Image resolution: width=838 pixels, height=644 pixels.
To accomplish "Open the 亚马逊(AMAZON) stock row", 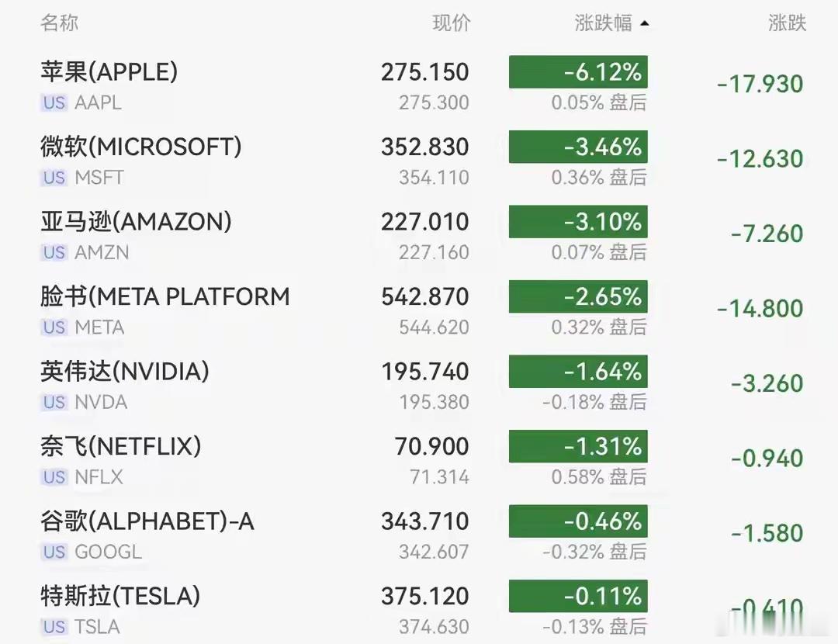I will coord(419,235).
